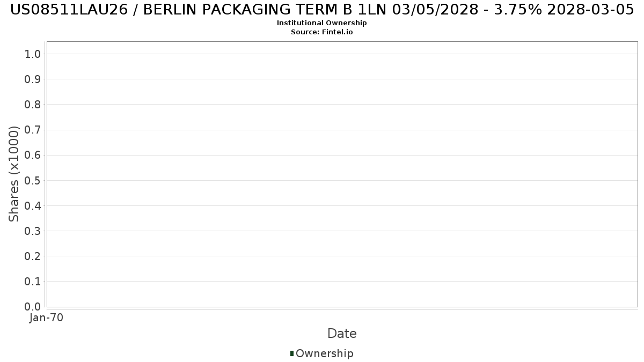This screenshot has width=644, height=362.
Task: Click the green Ownership legend color swatch
Action: pos(292,353)
